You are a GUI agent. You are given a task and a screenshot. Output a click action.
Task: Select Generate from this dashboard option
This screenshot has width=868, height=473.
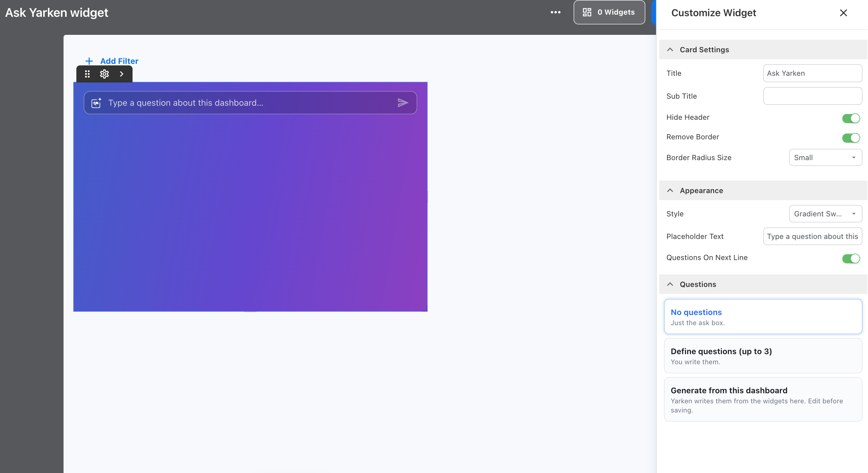763,399
